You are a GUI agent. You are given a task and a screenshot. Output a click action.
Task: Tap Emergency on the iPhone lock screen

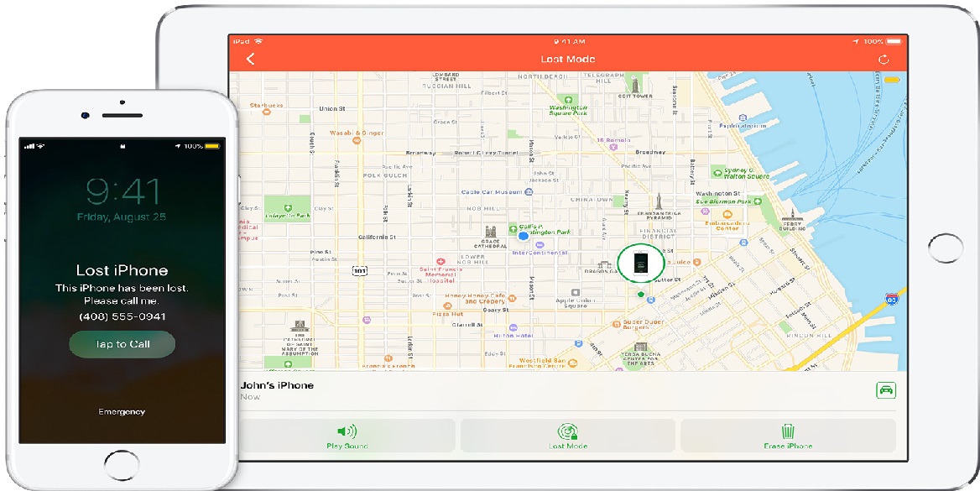tap(122, 411)
